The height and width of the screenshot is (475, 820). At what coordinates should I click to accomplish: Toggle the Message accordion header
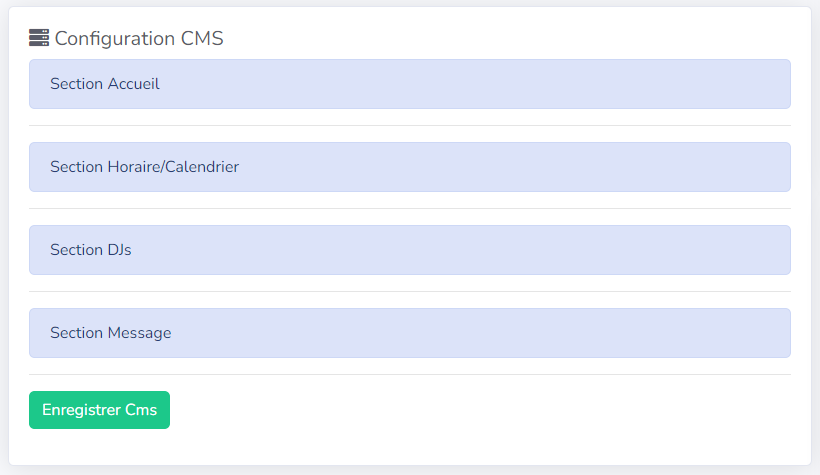[x=409, y=333]
